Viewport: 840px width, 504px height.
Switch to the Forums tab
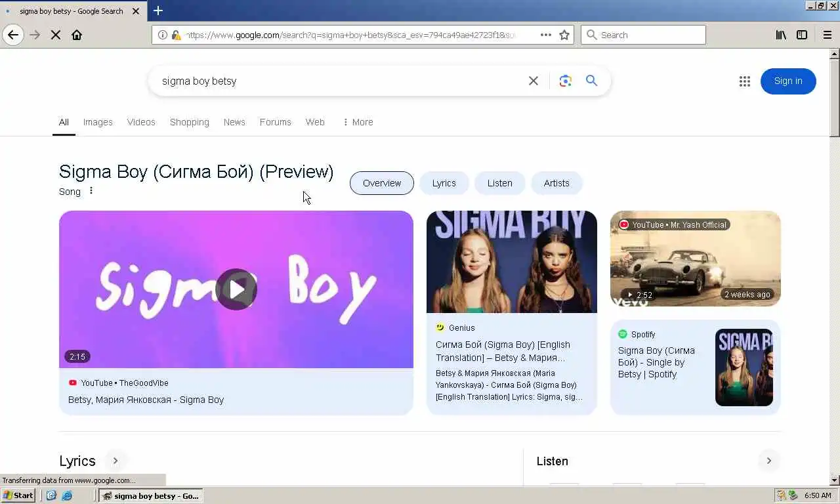[275, 122]
